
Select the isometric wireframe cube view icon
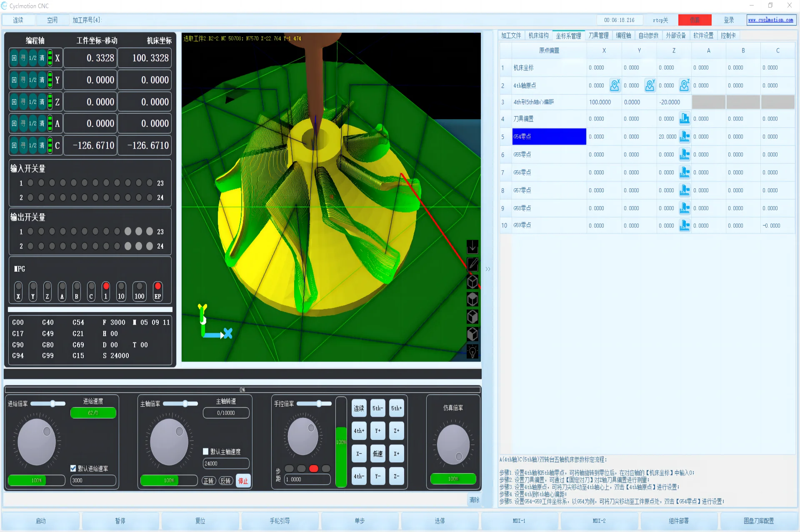point(472,282)
